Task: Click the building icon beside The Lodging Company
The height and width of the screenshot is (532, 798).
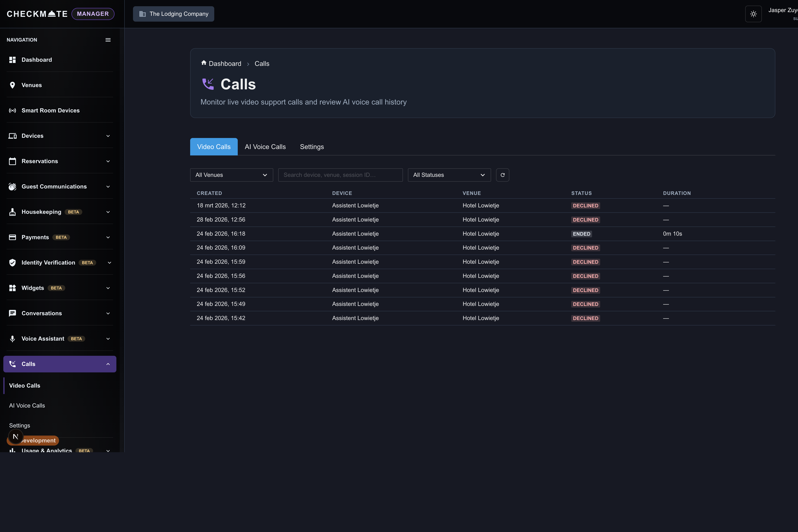Action: [143, 14]
